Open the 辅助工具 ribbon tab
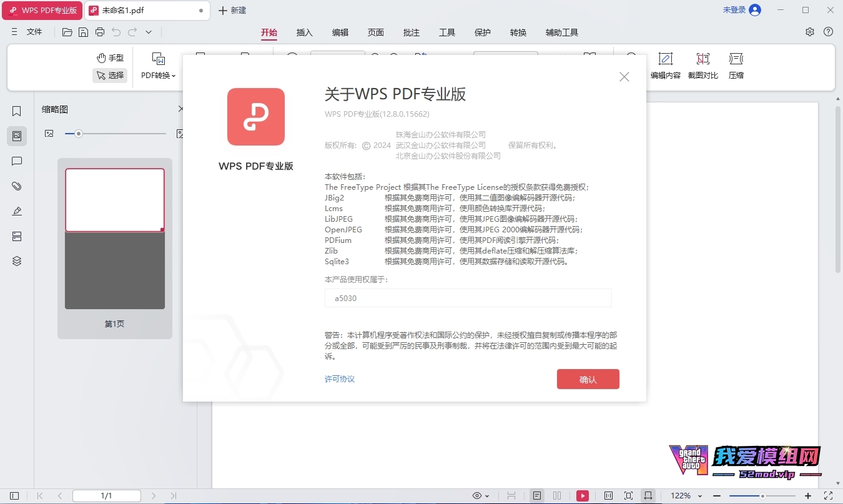 562,32
